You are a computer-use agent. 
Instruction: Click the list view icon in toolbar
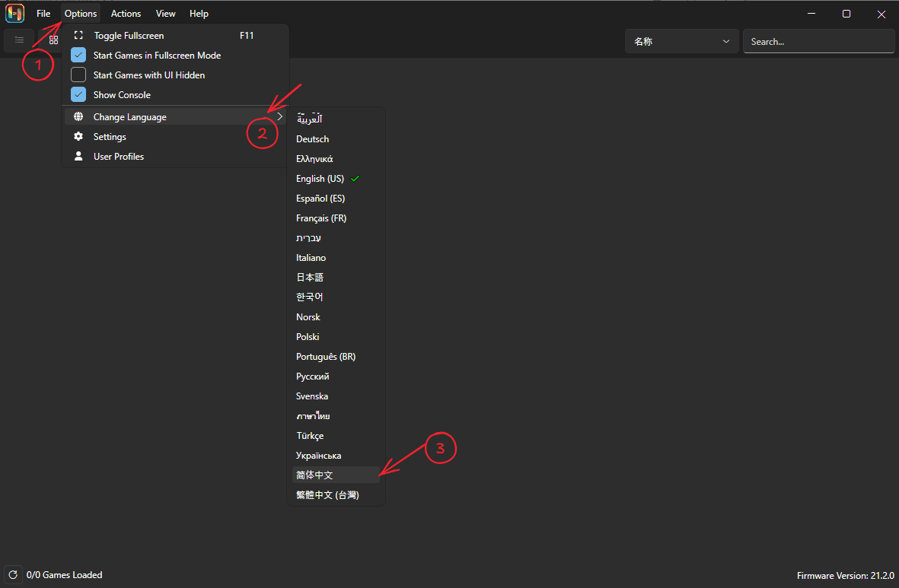coord(19,40)
